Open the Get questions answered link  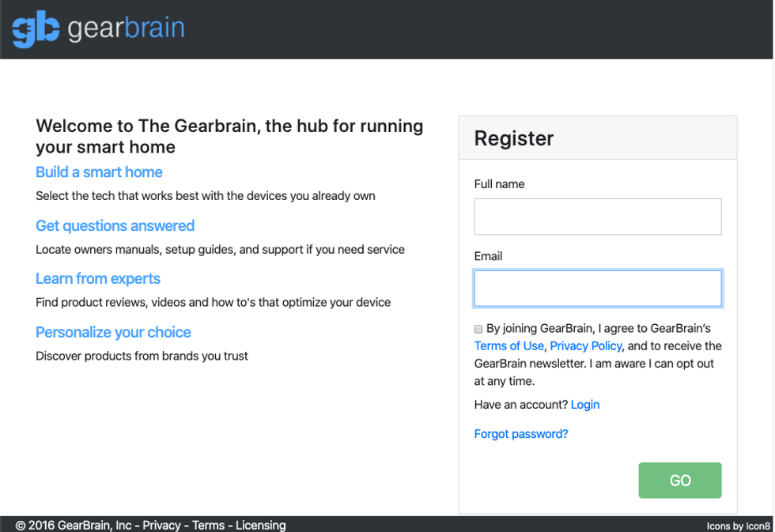(x=115, y=226)
